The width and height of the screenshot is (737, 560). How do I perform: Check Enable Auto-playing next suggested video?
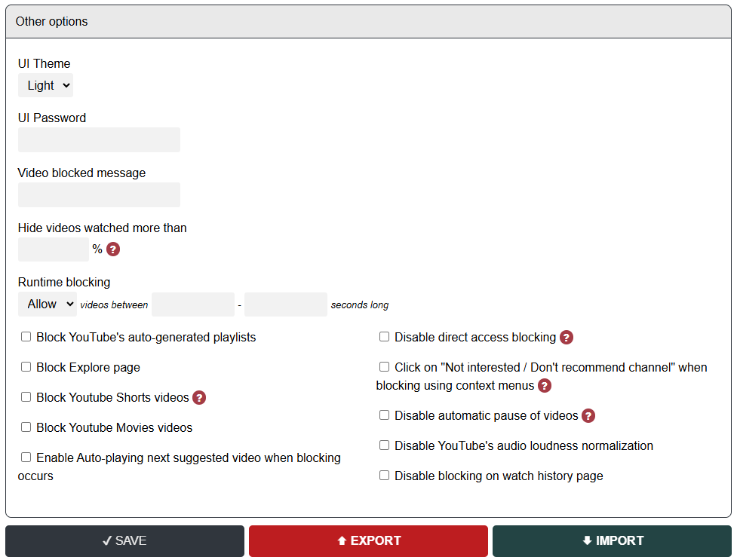[26, 457]
